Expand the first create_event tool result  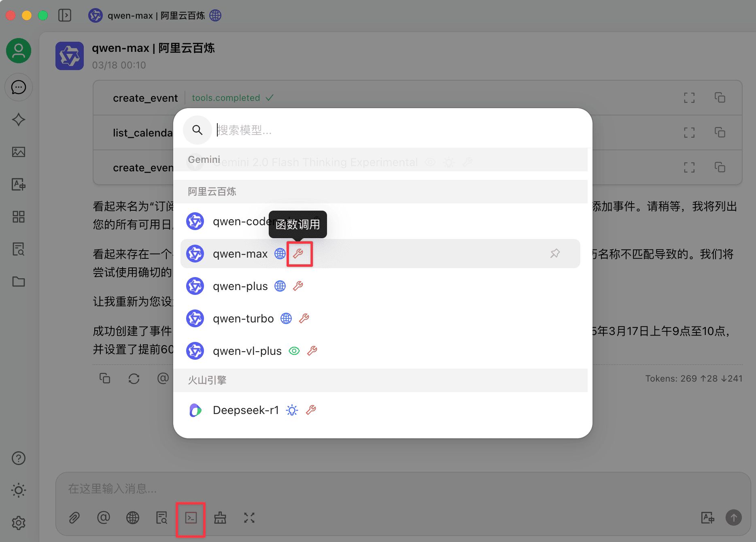pos(689,98)
